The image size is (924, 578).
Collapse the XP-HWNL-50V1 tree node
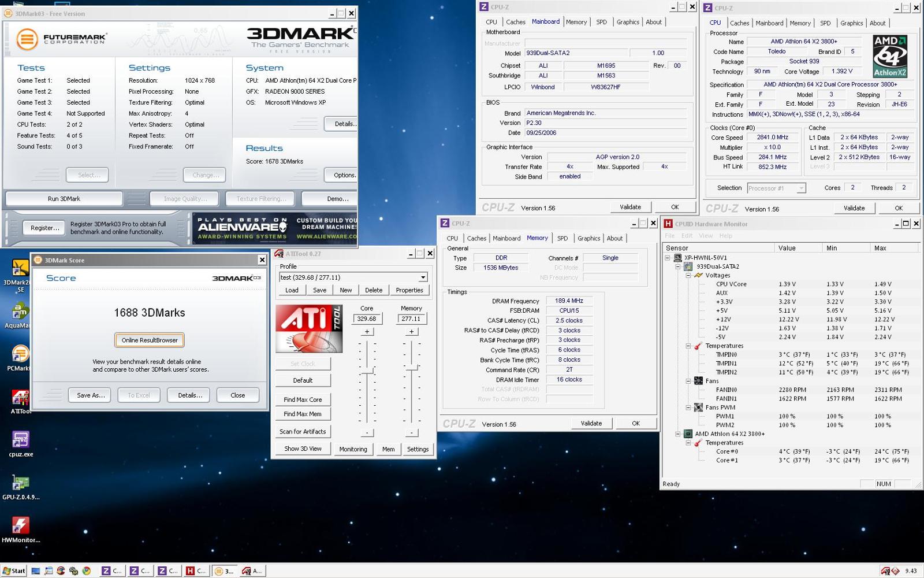click(x=668, y=258)
